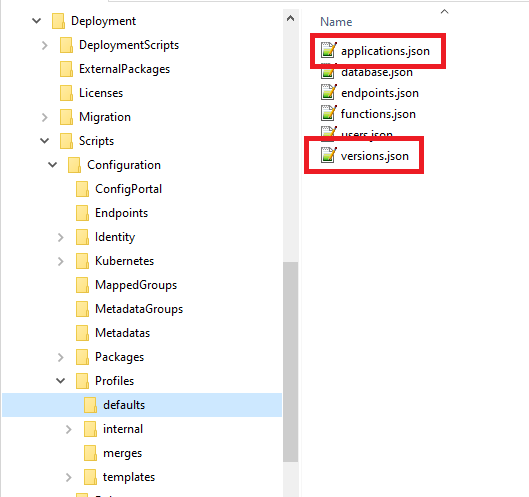Viewport: 529px width, 497px height.
Task: Click the tree scrollbar up arrow
Action: tap(290, 19)
